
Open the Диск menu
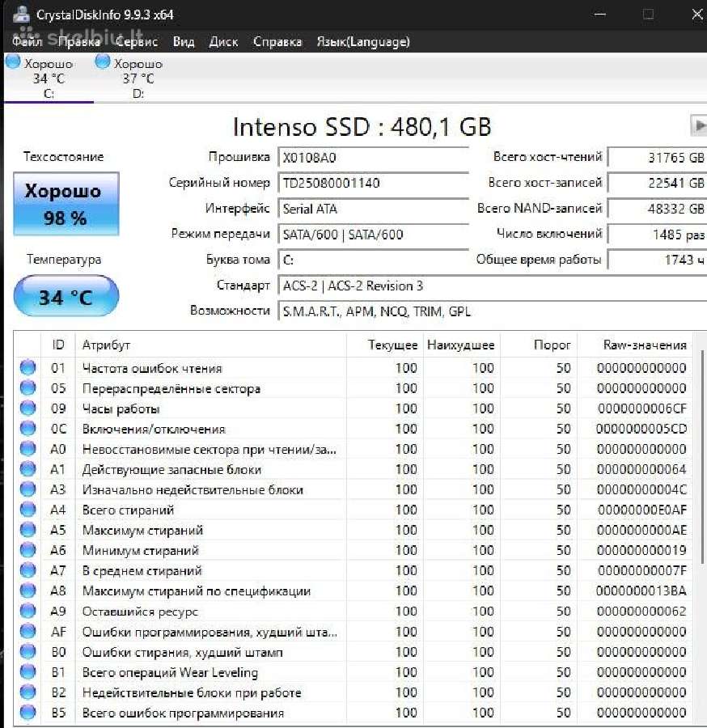click(x=224, y=42)
